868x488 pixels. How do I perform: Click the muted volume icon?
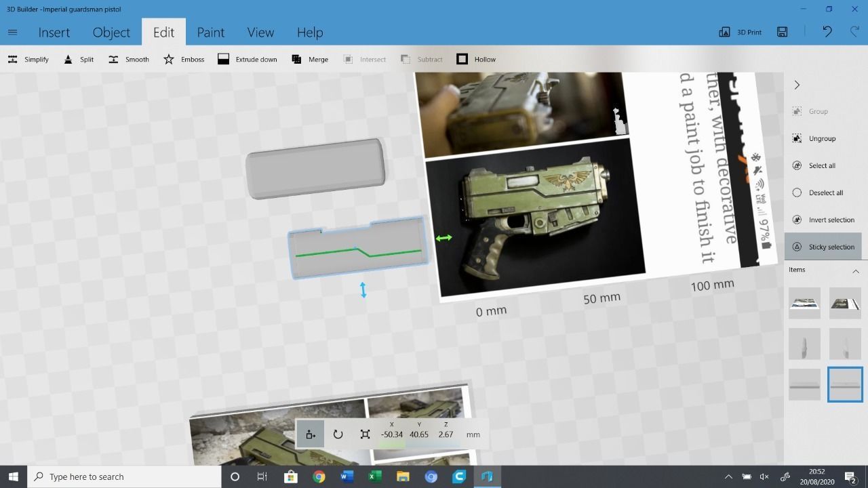[765, 476]
